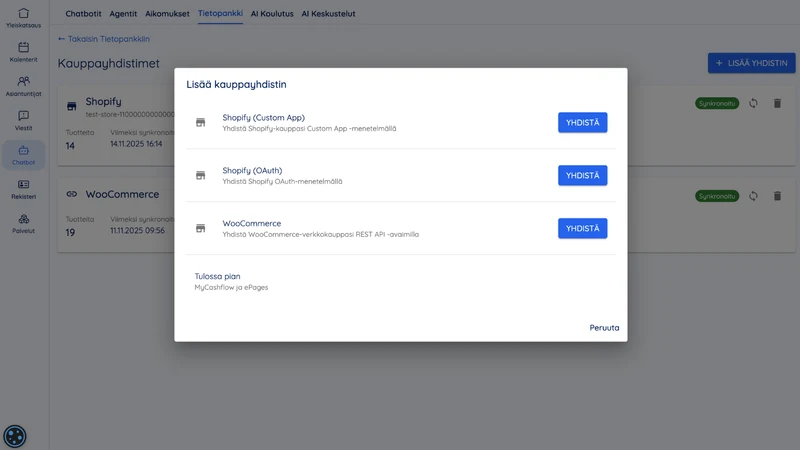
Task: Sync the Shopify connector
Action: coord(753,104)
